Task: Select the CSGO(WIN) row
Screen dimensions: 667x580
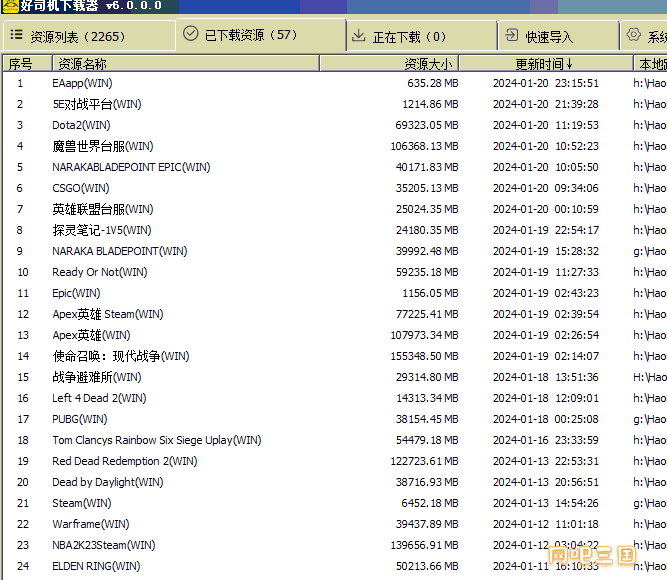Action: (334, 188)
